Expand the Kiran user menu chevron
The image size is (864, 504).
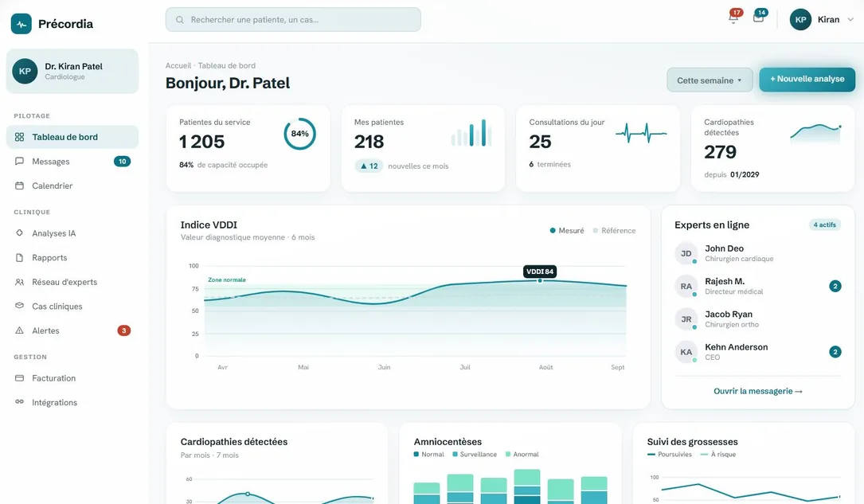[x=850, y=19]
